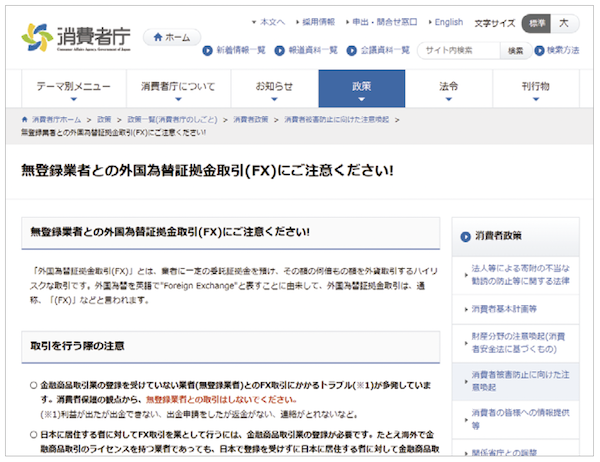Click the main page title heading
The height and width of the screenshot is (462, 600).
pyautogui.click(x=207, y=170)
